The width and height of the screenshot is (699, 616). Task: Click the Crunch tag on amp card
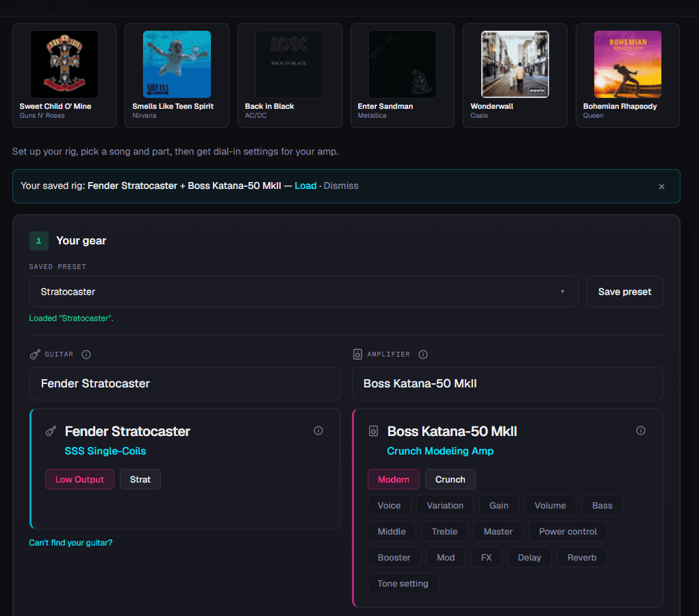[x=450, y=479]
